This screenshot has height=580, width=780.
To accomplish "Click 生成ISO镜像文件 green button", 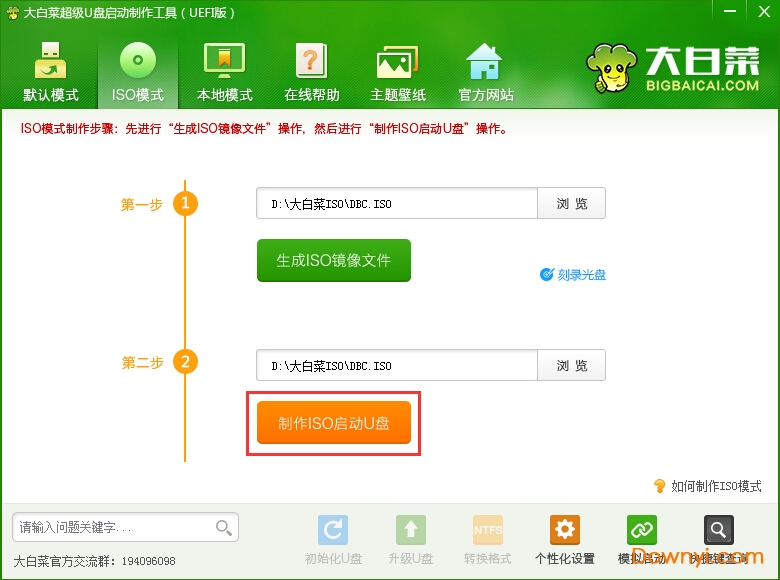I will tap(333, 260).
